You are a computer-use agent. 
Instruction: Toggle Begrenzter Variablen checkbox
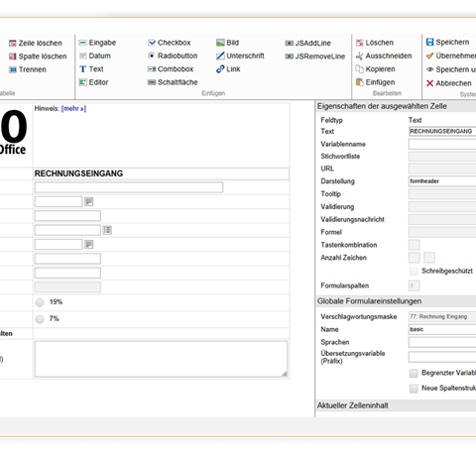coord(414,374)
